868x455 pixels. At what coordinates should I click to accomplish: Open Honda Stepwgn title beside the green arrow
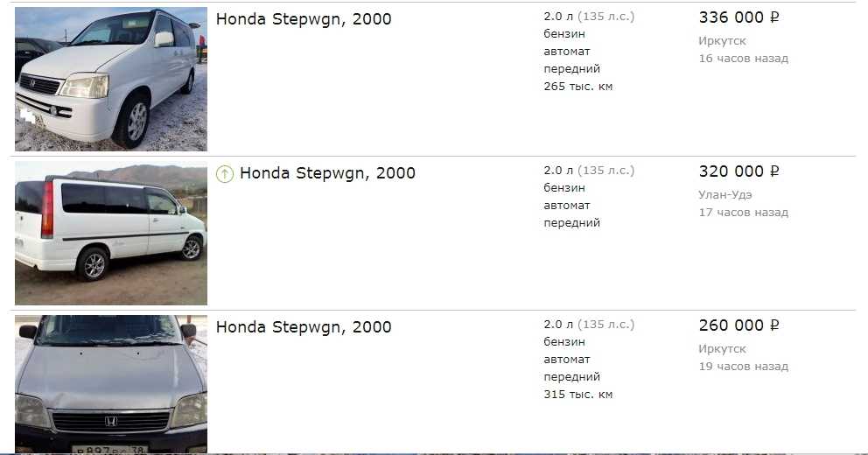pyautogui.click(x=327, y=173)
